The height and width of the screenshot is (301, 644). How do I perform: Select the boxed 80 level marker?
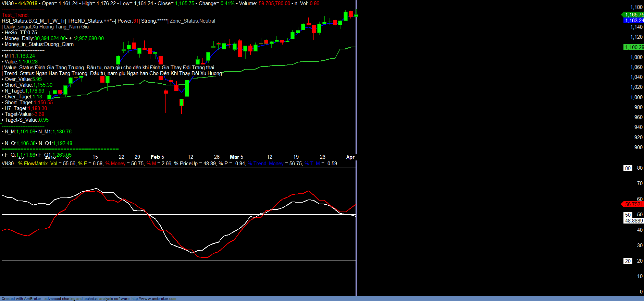[x=628, y=168]
